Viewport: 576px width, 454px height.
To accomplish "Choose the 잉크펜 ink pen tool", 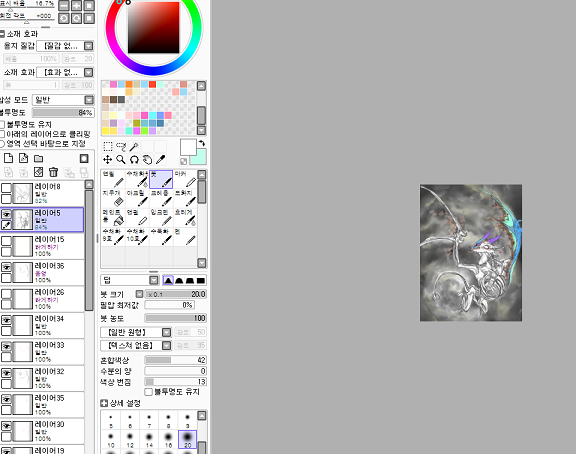I will [161, 217].
